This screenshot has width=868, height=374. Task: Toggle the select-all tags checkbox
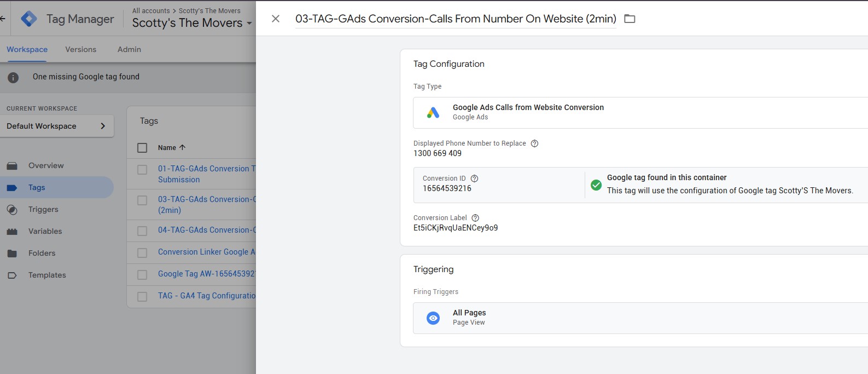tap(142, 148)
